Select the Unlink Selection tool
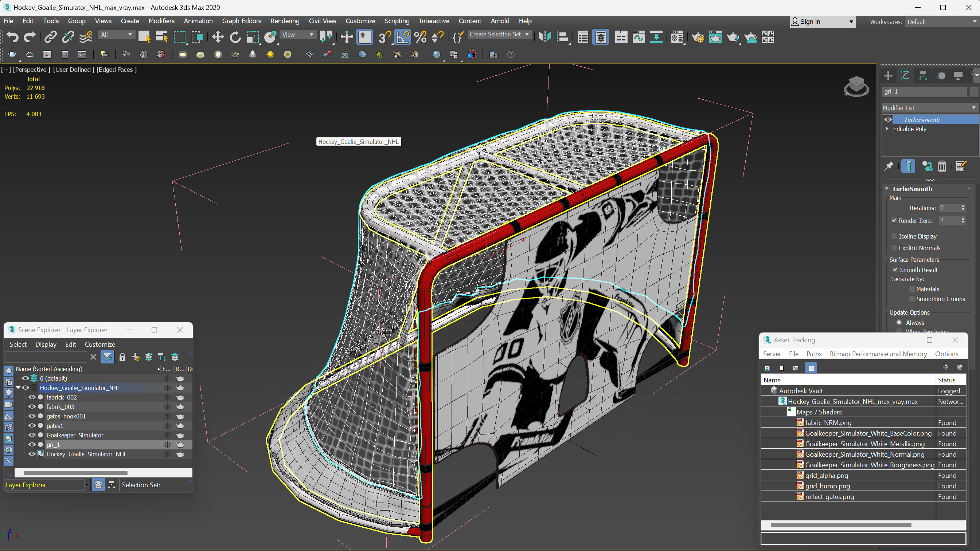Image resolution: width=980 pixels, height=551 pixels. (68, 37)
